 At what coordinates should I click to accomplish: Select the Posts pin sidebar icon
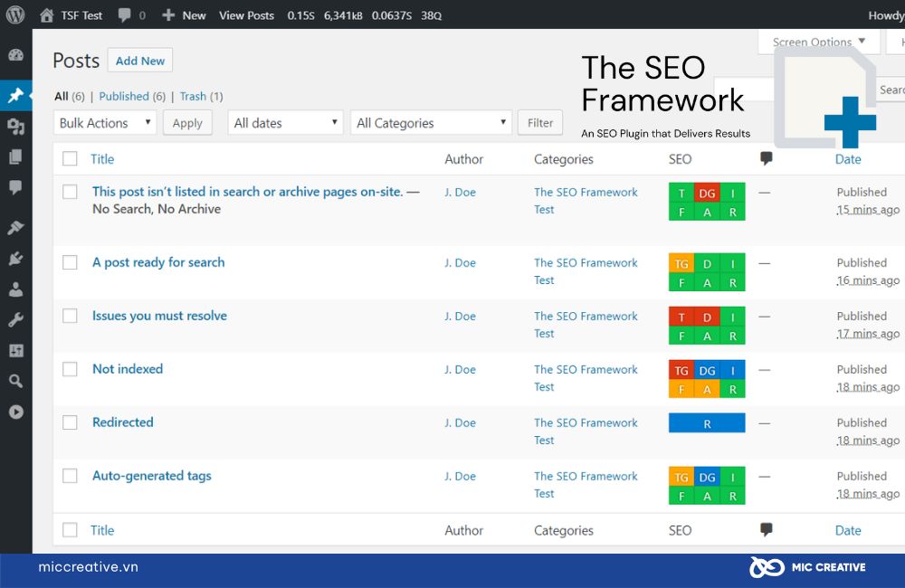coord(15,95)
